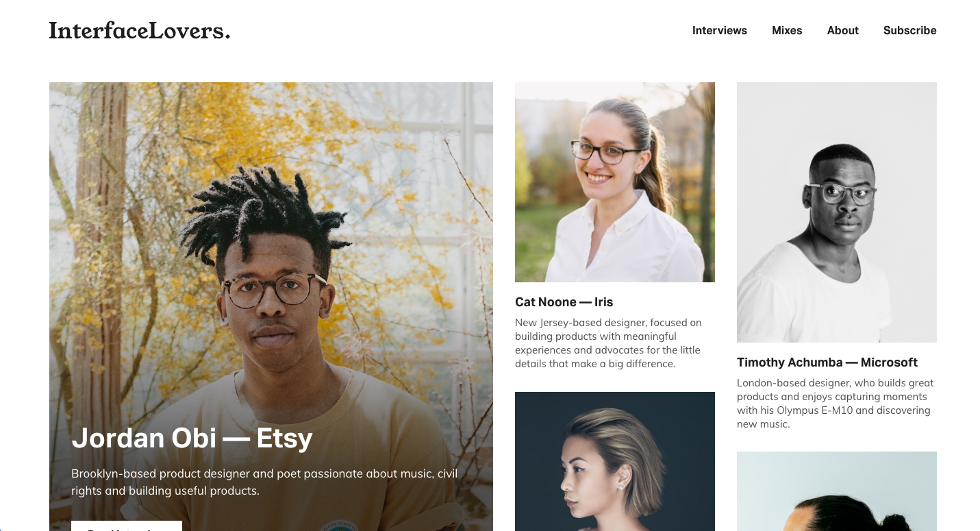
Task: Click the white Read Interview button
Action: pyautogui.click(x=127, y=526)
